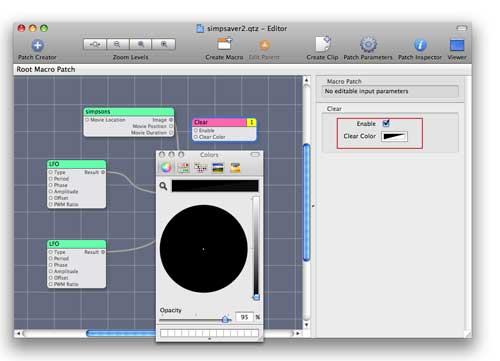The width and height of the screenshot is (500, 361).
Task: Pick color with the magnifier tool
Action: 163,186
